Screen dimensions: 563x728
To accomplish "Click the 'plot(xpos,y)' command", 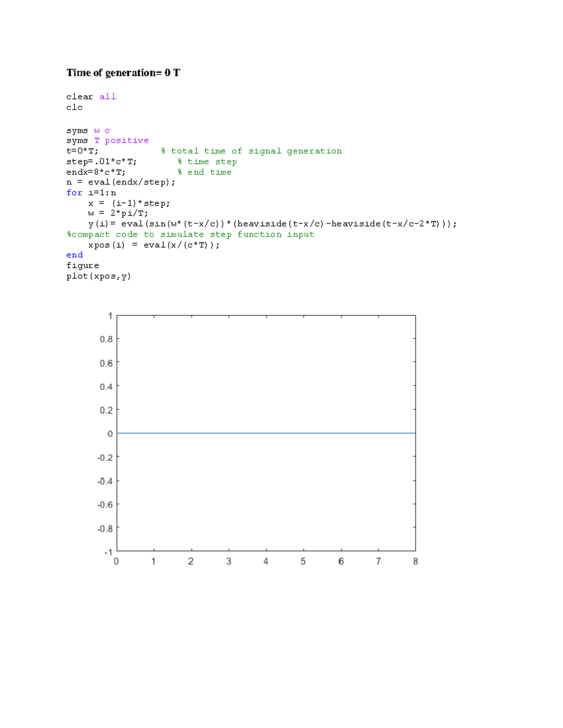I will [x=99, y=276].
